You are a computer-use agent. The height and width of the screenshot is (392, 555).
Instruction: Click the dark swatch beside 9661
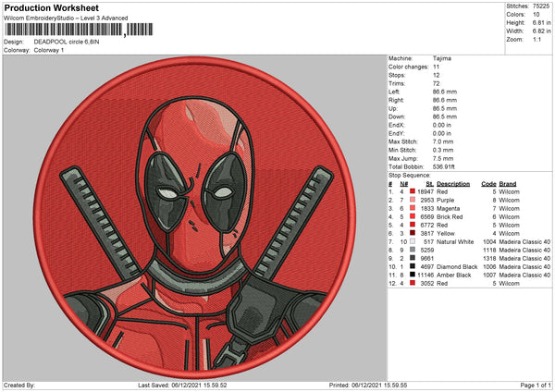click(x=413, y=258)
